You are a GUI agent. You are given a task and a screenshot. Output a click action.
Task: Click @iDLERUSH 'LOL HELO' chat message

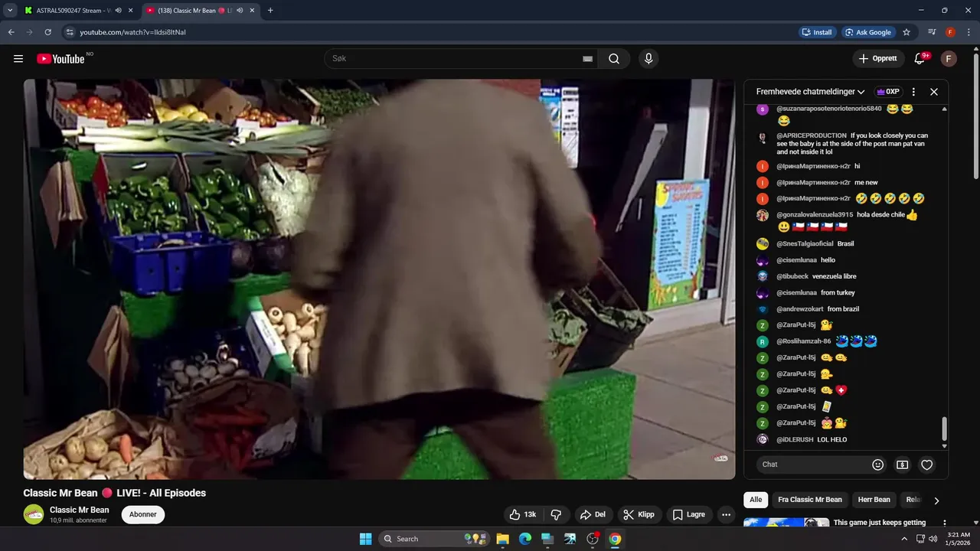click(831, 440)
